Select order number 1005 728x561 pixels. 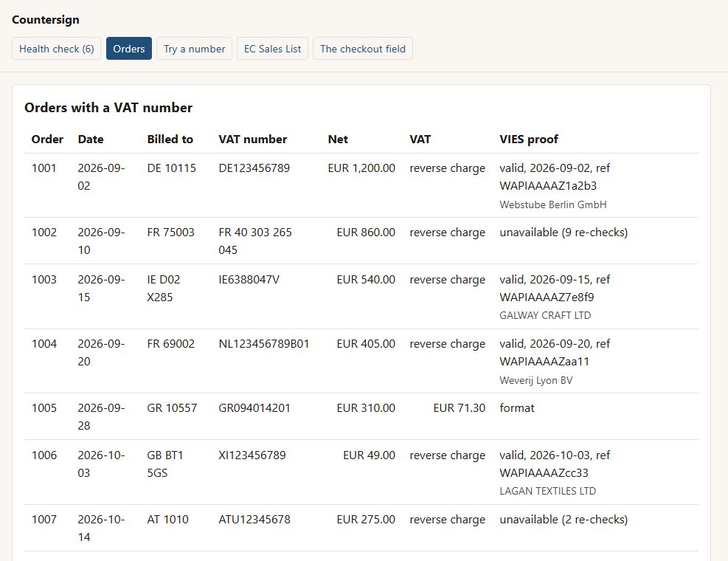click(x=44, y=407)
